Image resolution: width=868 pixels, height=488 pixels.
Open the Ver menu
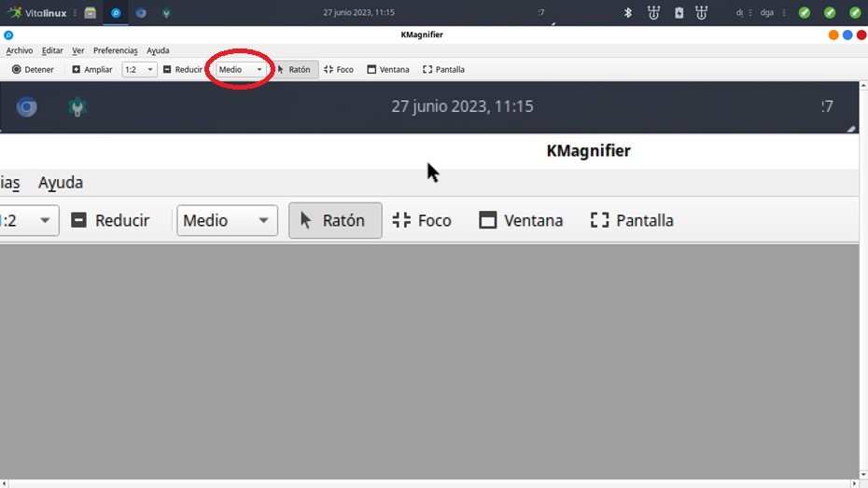78,50
